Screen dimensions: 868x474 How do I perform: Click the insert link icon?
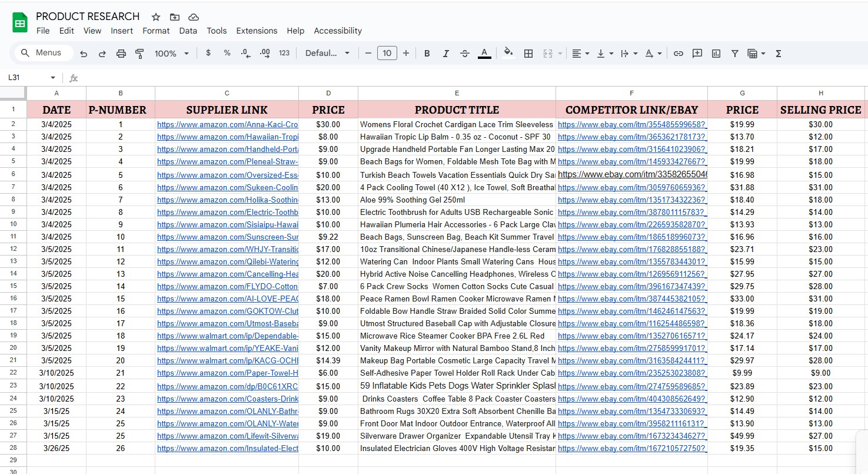click(679, 54)
